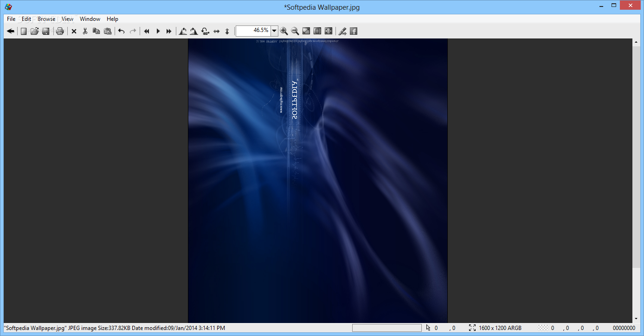Go to the next image
This screenshot has width=644, height=336.
[169, 31]
